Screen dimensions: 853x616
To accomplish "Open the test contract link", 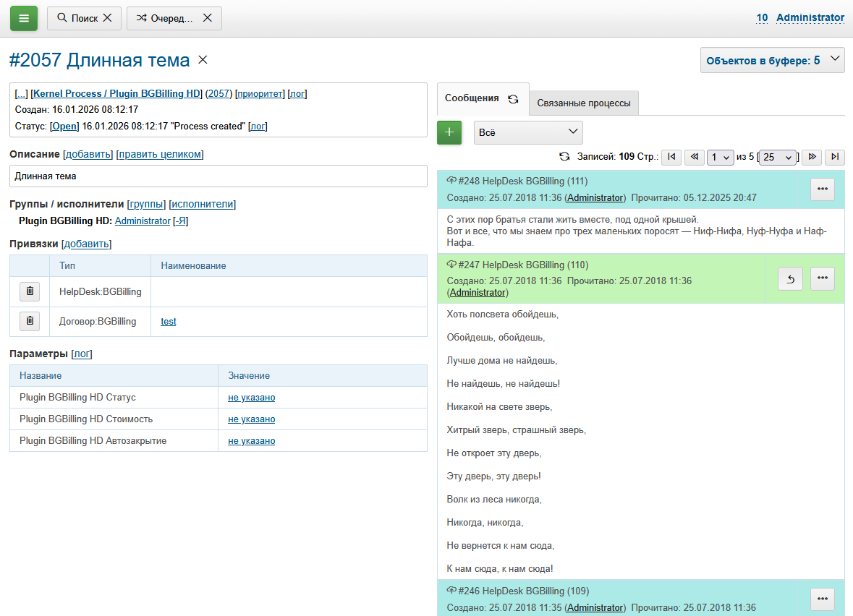I will tap(168, 321).
